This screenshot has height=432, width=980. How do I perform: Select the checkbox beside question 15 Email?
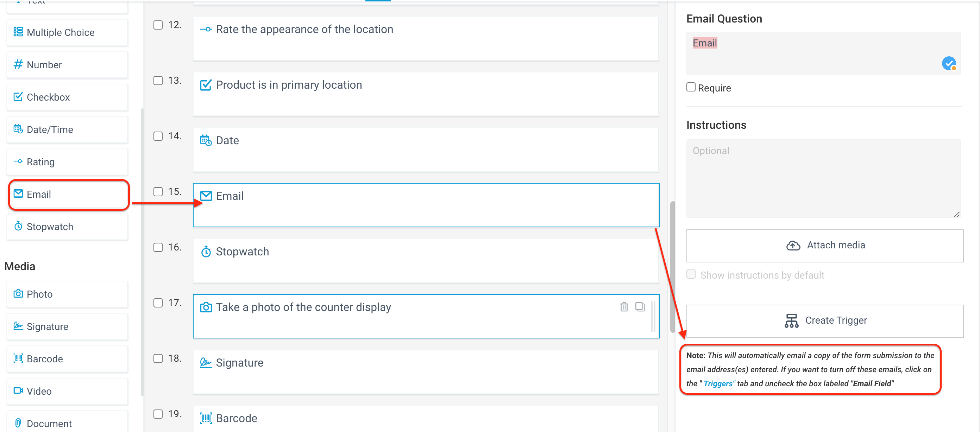tap(158, 192)
